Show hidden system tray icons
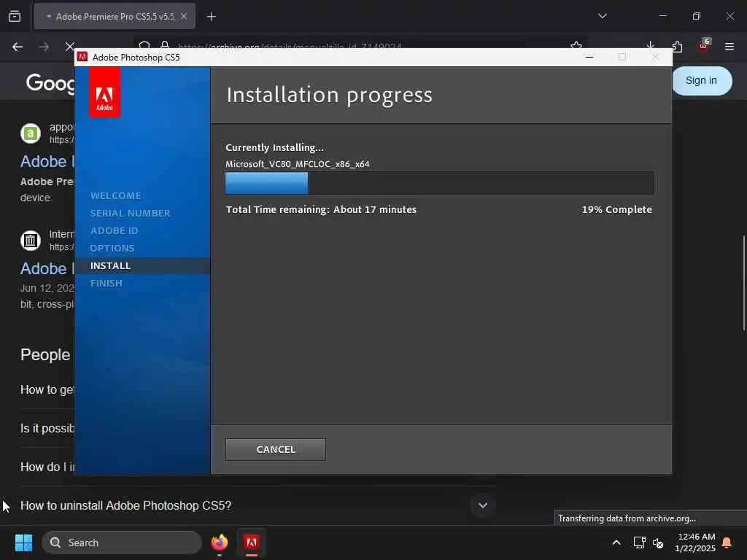The image size is (747, 560). (x=616, y=542)
